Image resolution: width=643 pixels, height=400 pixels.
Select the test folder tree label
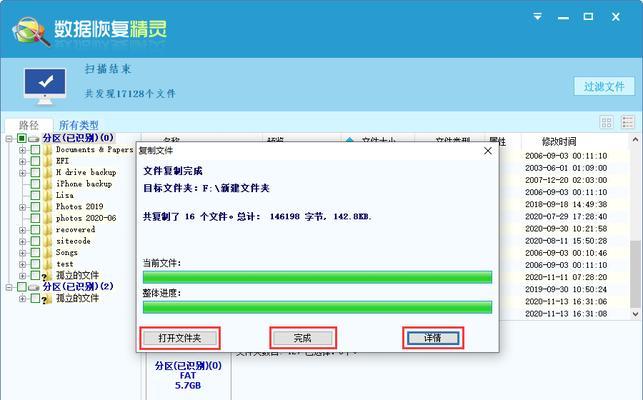pos(64,264)
